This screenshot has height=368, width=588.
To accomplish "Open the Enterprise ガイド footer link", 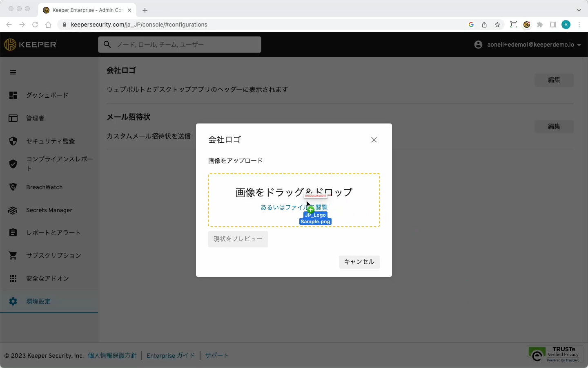I will [171, 356].
